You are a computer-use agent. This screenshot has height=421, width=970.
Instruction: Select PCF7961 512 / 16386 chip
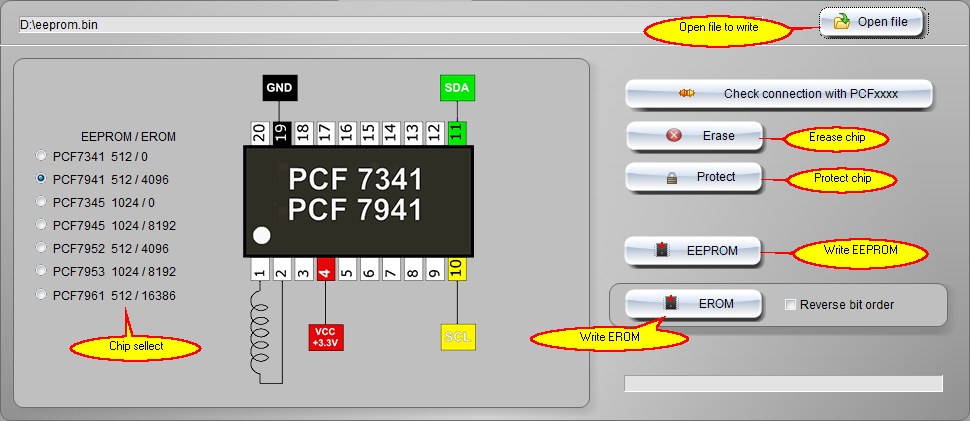click(x=41, y=295)
